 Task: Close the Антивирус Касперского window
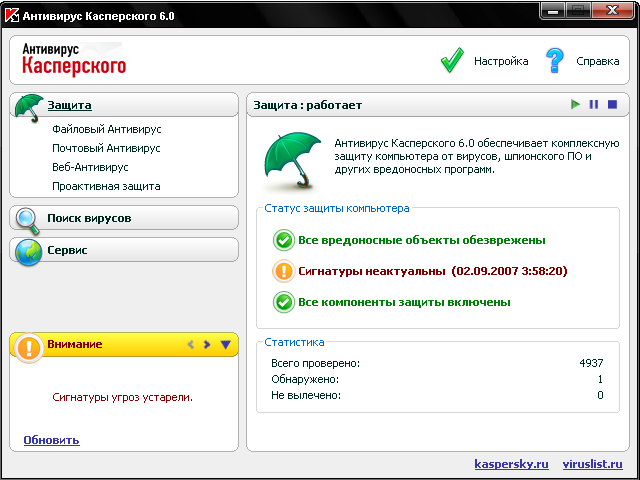[x=612, y=11]
